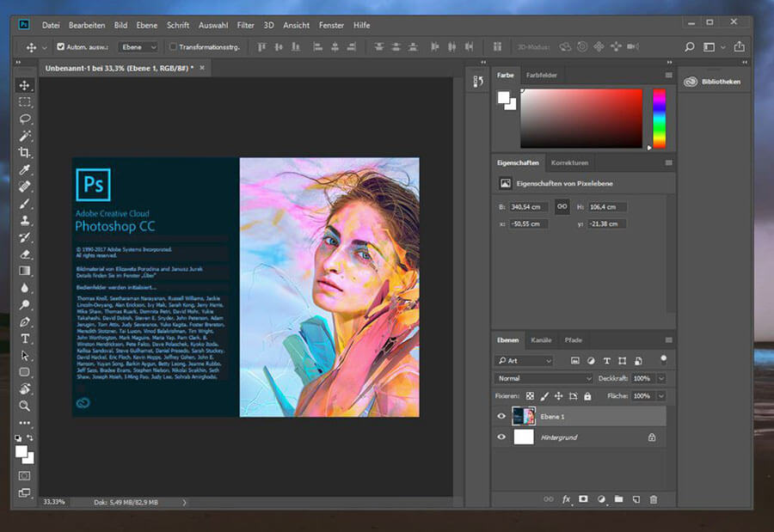Select the Move tool in the toolbar

(x=25, y=85)
